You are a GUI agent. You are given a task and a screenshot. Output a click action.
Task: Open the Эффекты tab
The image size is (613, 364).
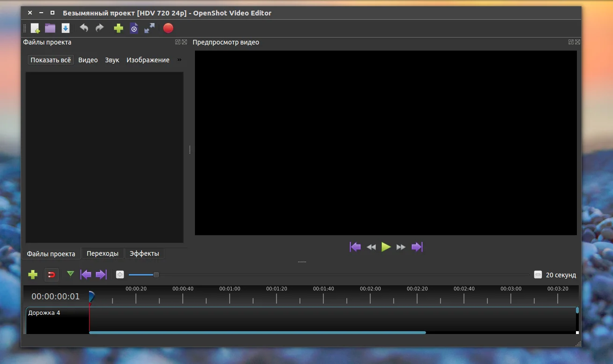tap(144, 253)
